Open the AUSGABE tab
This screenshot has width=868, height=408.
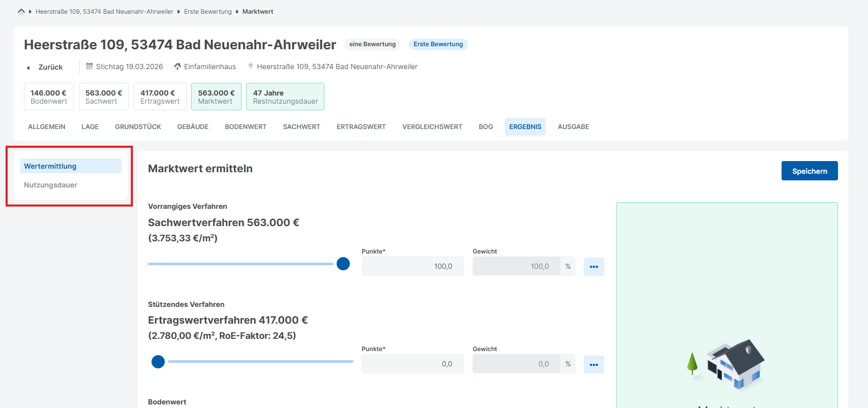(x=573, y=127)
